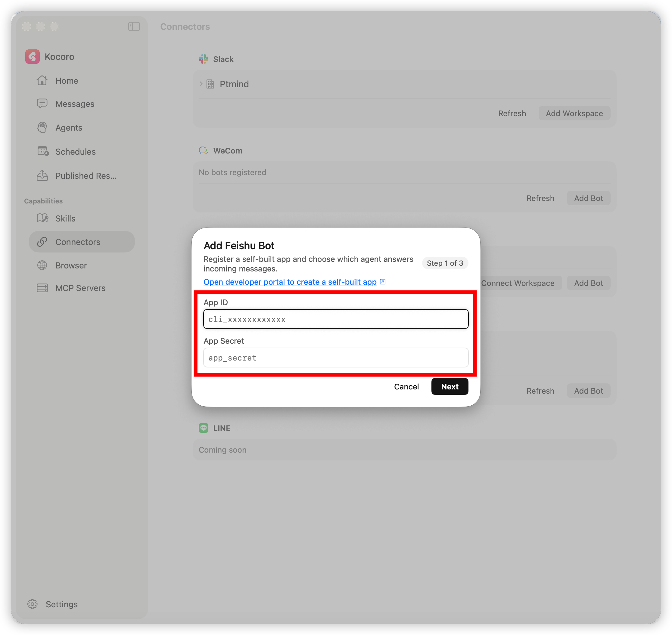Toggle the sidebar panel icon
Viewport: 672px width, 635px height.
tap(134, 26)
